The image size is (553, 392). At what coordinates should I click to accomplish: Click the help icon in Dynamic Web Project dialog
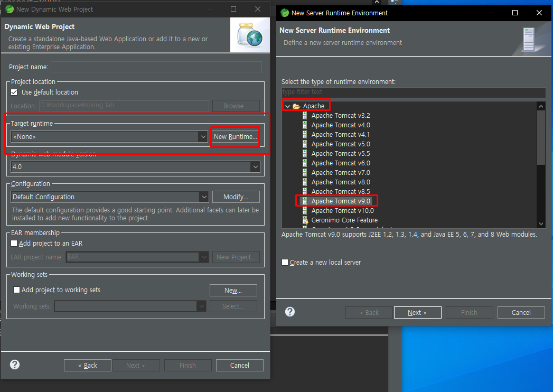pyautogui.click(x=15, y=365)
